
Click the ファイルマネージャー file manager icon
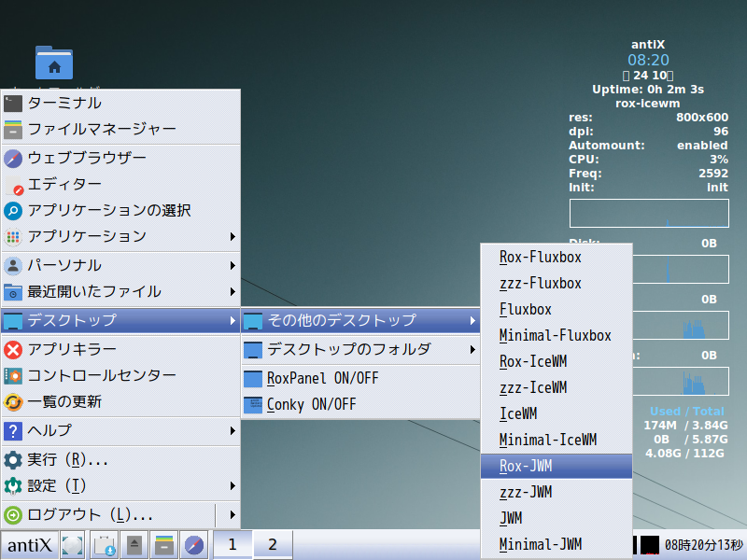13,129
